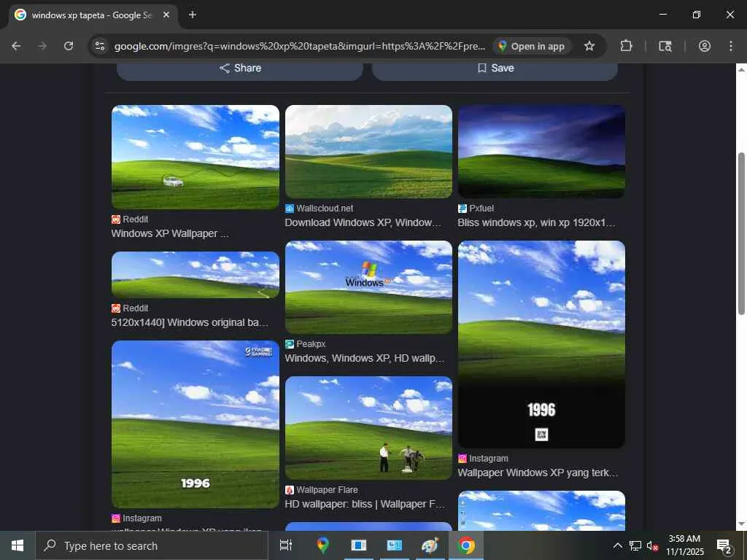Click the taskbar search box
747x560 pixels.
[x=152, y=545]
